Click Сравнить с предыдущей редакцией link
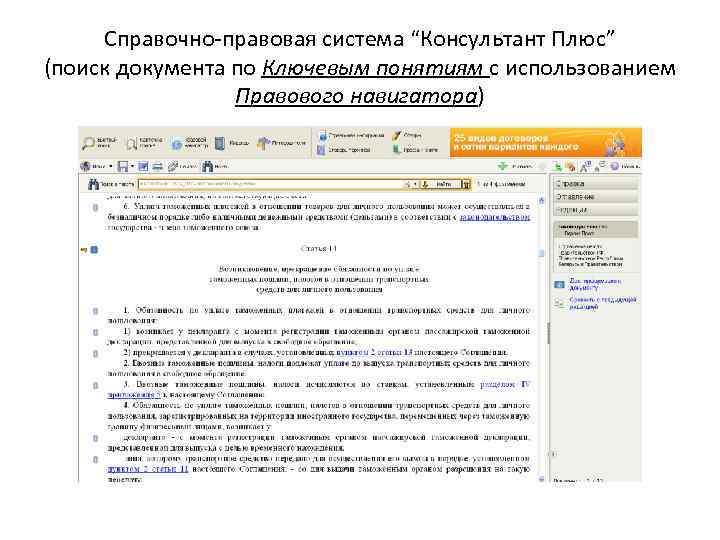 (602, 303)
